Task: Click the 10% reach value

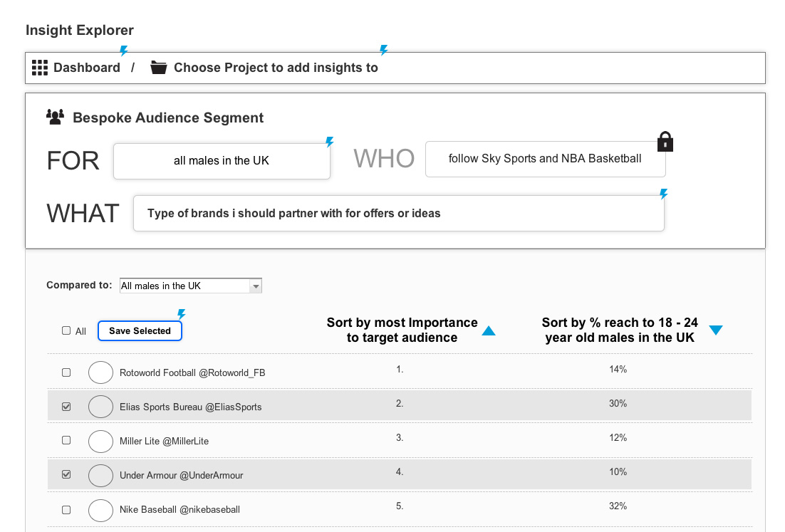Action: pyautogui.click(x=618, y=471)
